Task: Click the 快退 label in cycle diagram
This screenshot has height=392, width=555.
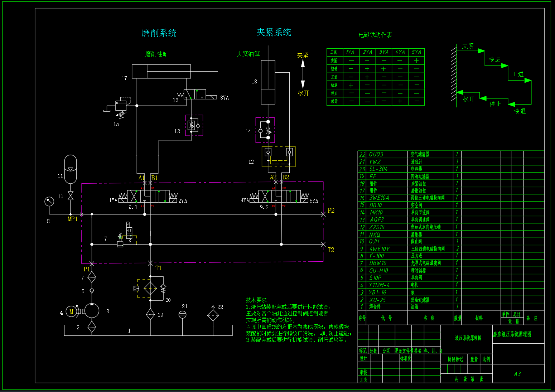Action: (520, 111)
